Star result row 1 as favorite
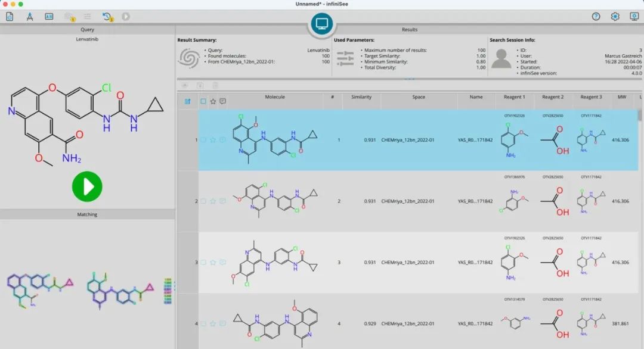Screen dimensions: 644x349 (213, 140)
